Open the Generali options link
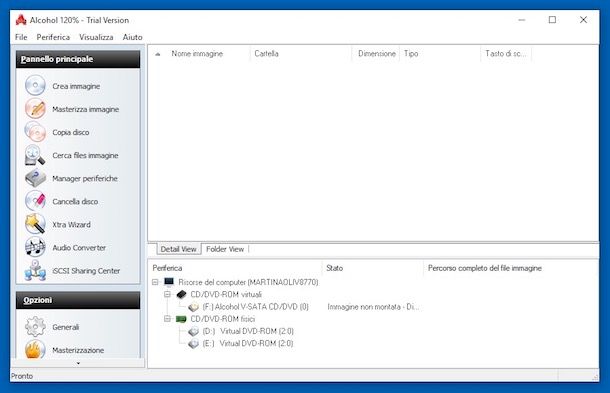The image size is (610, 393). (x=66, y=327)
